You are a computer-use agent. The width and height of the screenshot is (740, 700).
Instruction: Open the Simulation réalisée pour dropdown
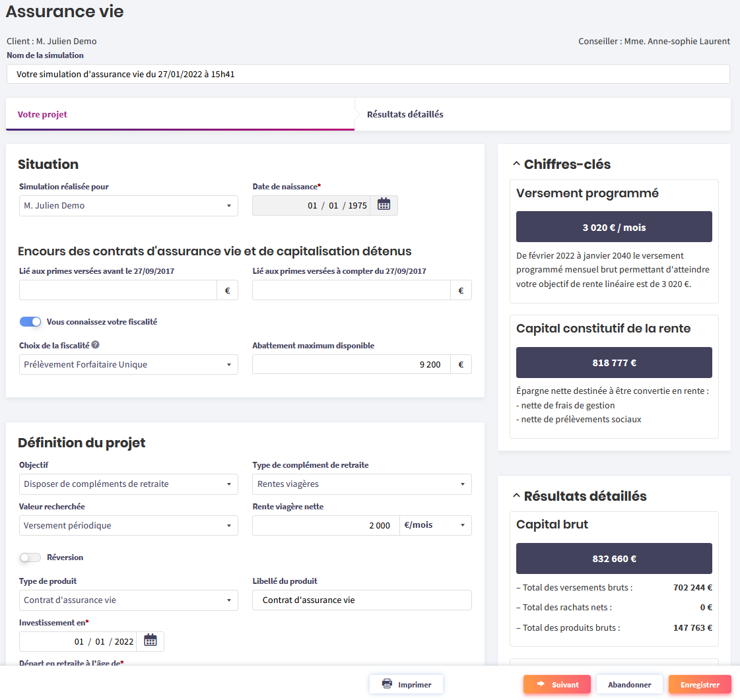(x=128, y=206)
